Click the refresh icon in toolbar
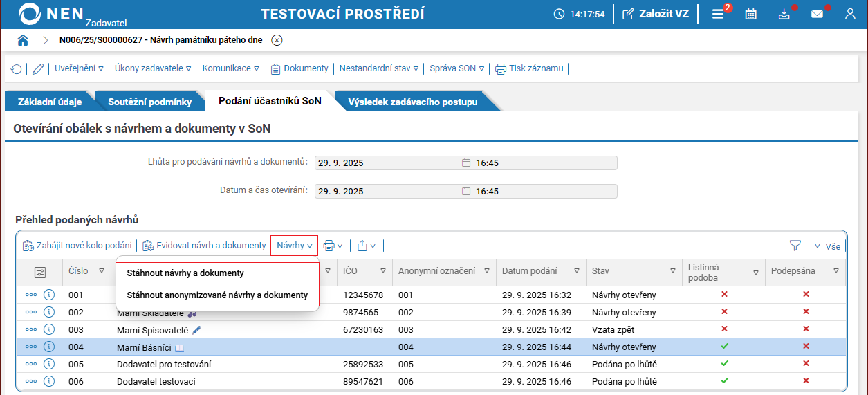This screenshot has height=395, width=868. [16, 68]
